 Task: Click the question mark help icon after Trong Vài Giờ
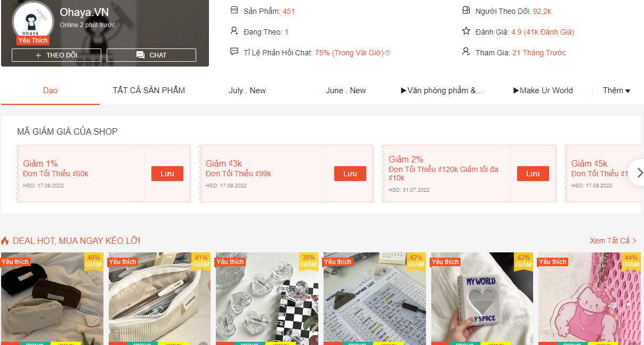pos(388,53)
